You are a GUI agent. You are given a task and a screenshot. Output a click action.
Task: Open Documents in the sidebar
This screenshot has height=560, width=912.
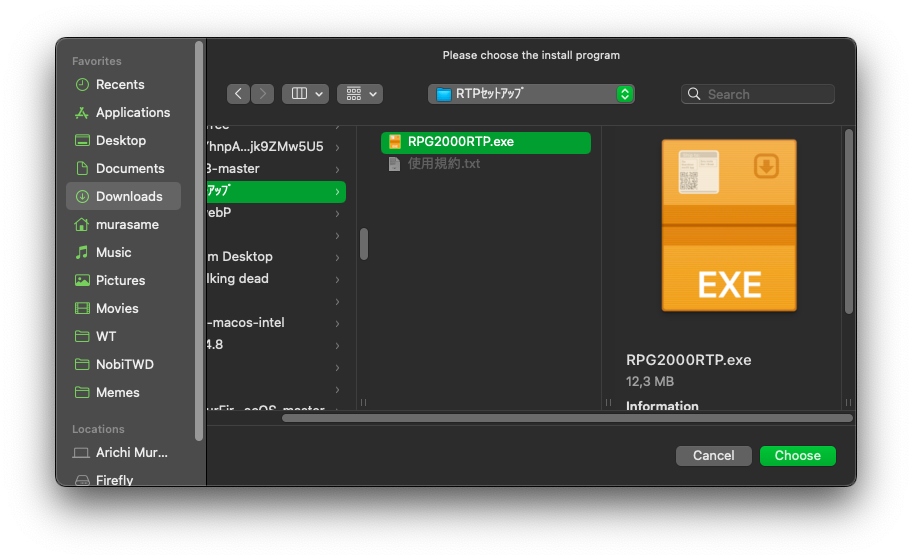pos(130,169)
